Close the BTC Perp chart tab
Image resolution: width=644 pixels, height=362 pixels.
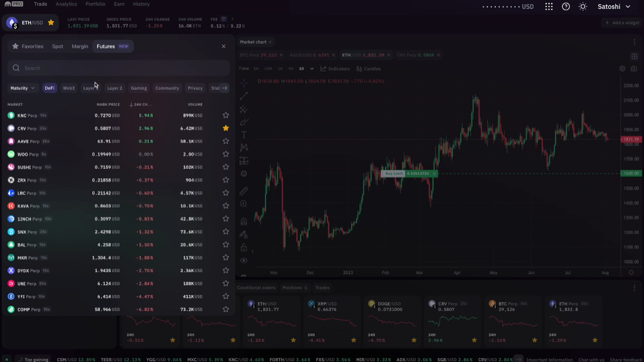pyautogui.click(x=281, y=55)
